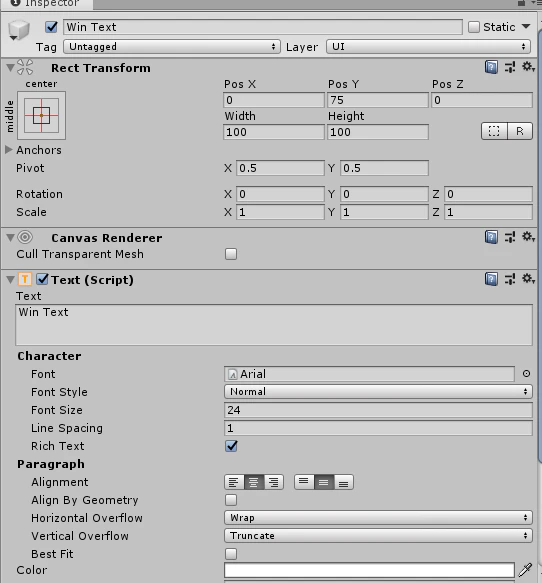Open Horizontal Overflow dropdown
This screenshot has height=583, width=542.
pos(378,518)
